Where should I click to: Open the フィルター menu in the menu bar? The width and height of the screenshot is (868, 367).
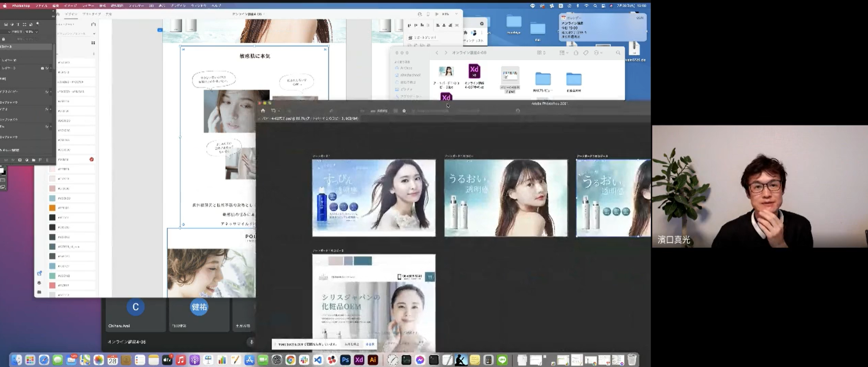click(x=136, y=6)
